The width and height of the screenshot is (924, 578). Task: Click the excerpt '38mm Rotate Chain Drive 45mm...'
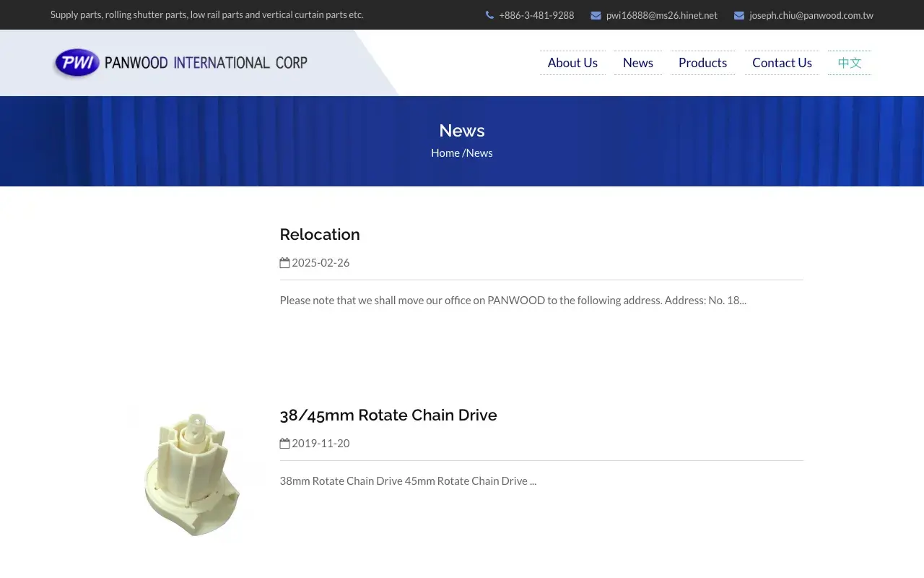tap(408, 480)
